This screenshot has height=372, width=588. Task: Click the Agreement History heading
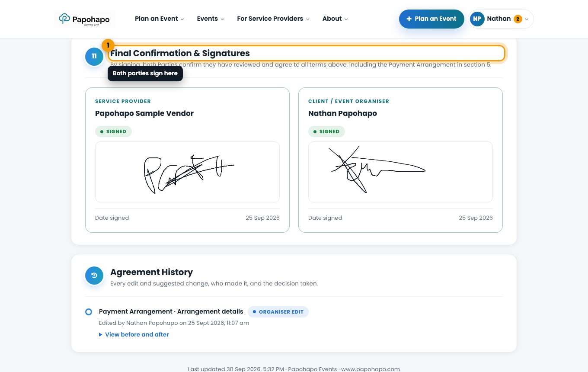pyautogui.click(x=151, y=272)
